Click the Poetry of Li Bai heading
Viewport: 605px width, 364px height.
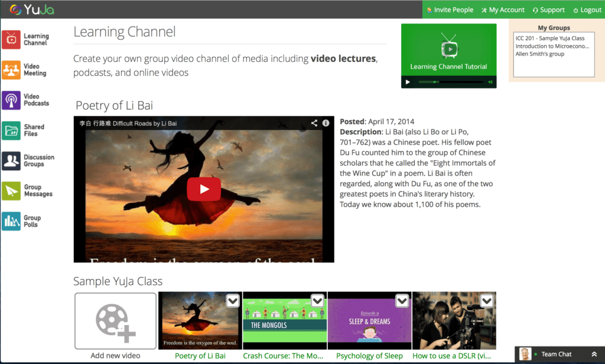[114, 105]
